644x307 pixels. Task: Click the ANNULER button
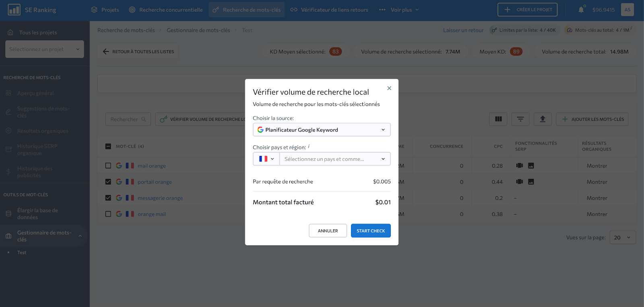[x=328, y=231]
